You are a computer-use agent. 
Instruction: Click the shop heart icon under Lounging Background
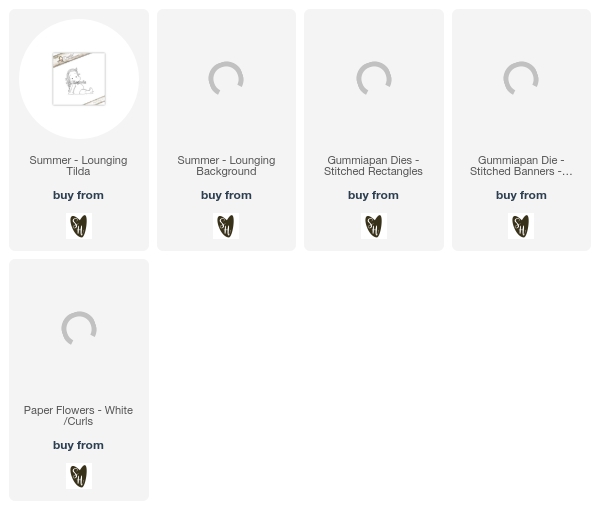(226, 226)
